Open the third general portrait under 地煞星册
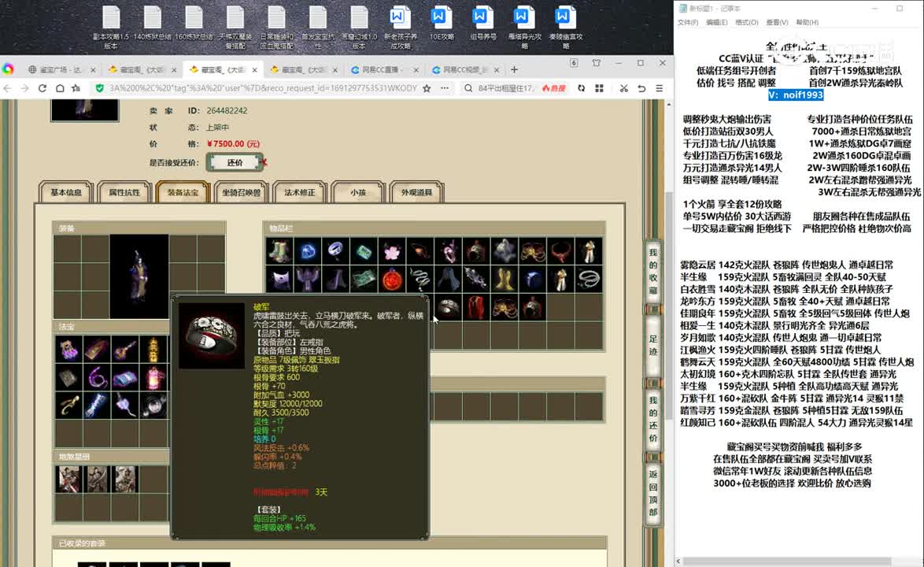Viewport: 924px width, 567px height. tap(125, 479)
